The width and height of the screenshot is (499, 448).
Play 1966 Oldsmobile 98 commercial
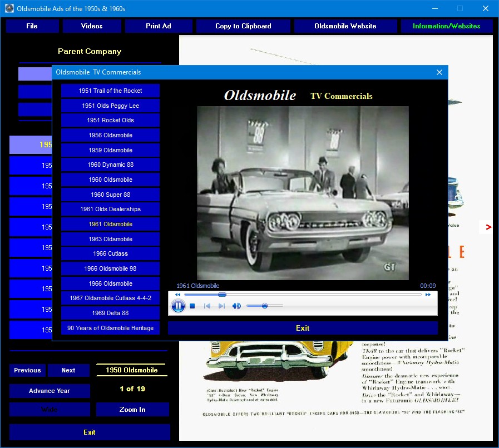111,268
